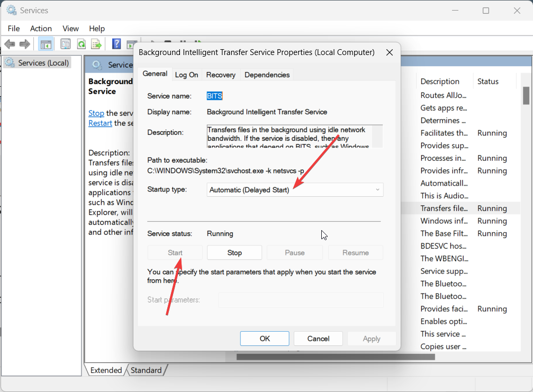The image size is (533, 392).
Task: Open the blue Help toolbar icon
Action: pos(116,44)
